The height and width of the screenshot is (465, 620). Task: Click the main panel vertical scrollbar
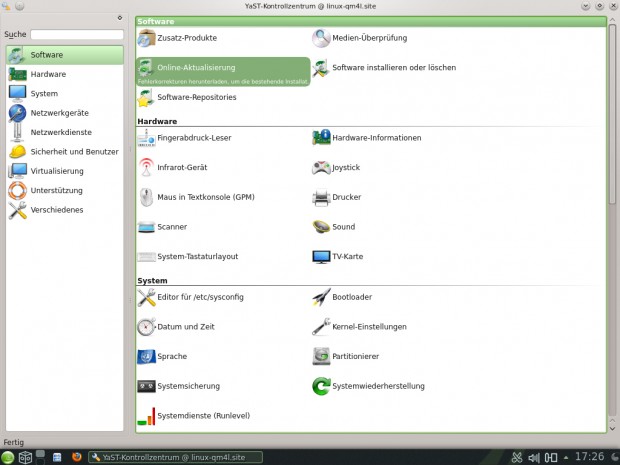612,115
